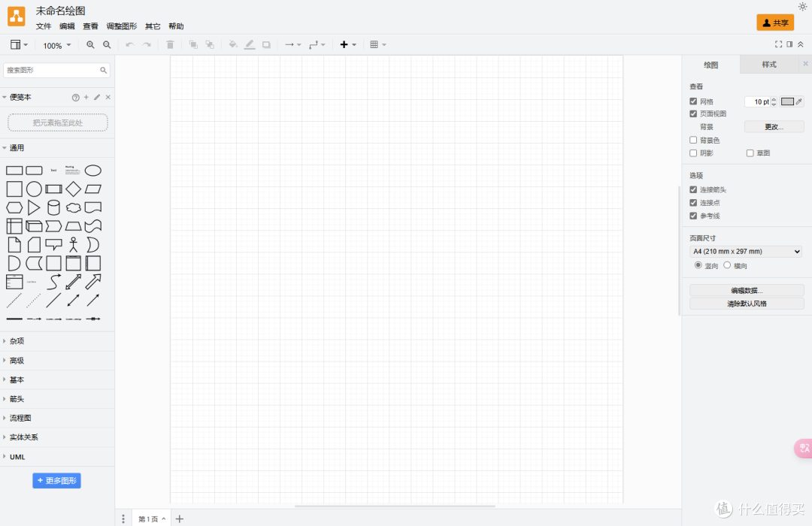Enable the 阴影 shadow checkbox

[693, 153]
